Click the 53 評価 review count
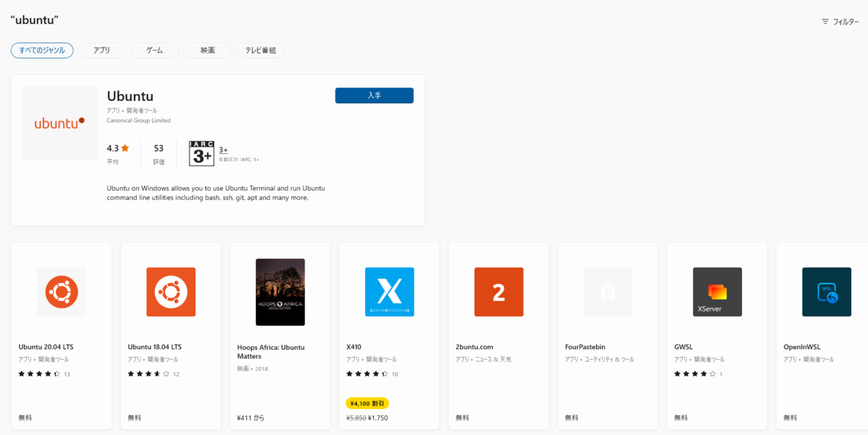 [x=159, y=154]
